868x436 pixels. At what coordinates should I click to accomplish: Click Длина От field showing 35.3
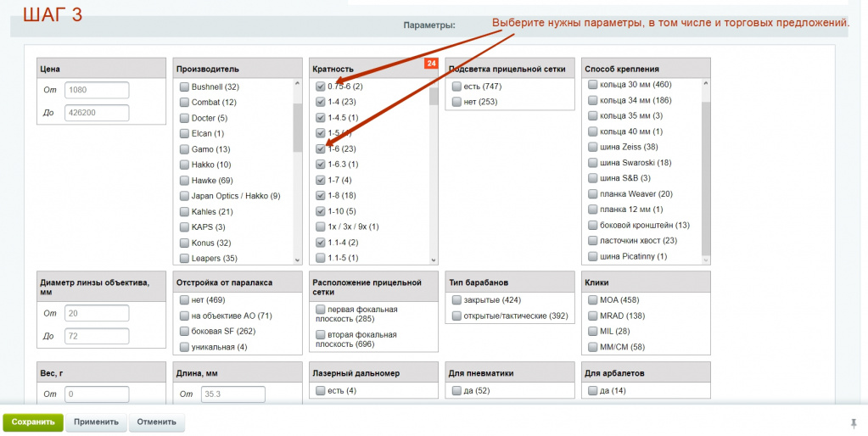coord(233,394)
